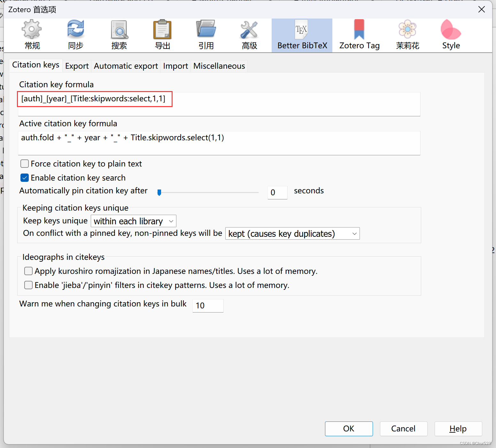Open the 搜索 (Search) preferences pane
The height and width of the screenshot is (448, 496).
[119, 35]
